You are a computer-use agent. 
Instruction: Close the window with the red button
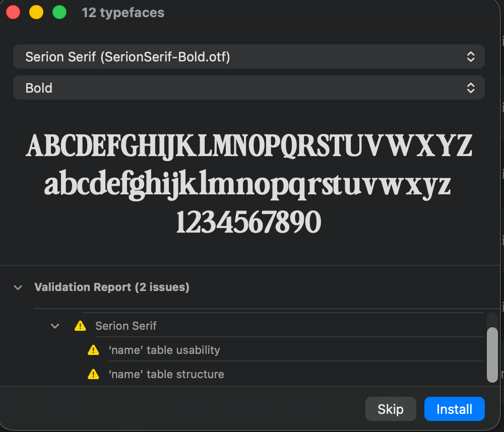tap(13, 13)
